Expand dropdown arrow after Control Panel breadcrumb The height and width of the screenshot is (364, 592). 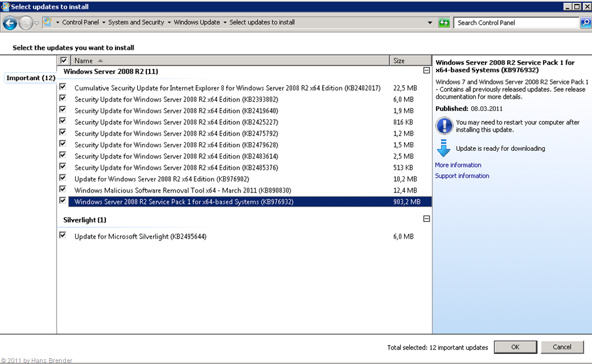(104, 23)
